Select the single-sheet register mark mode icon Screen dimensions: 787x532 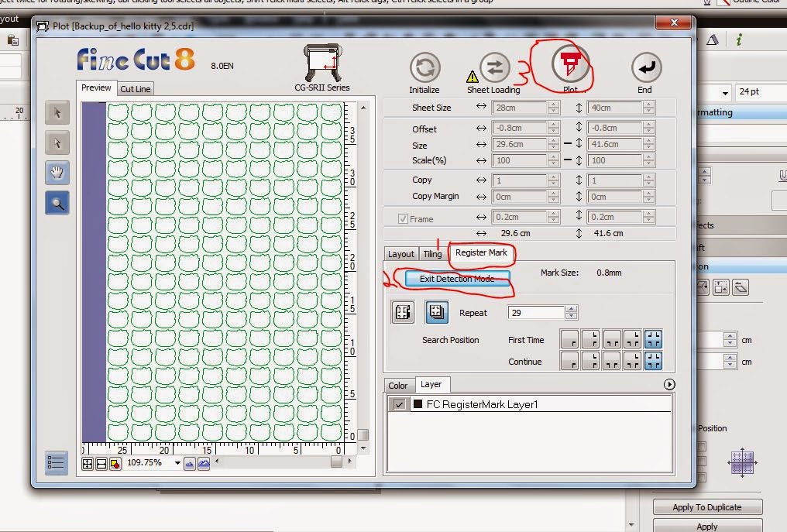pyautogui.click(x=403, y=312)
